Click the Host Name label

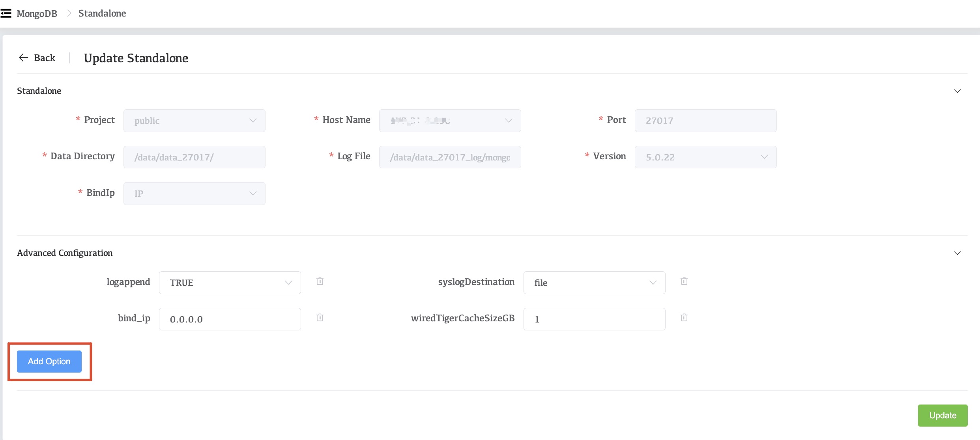pyautogui.click(x=346, y=120)
